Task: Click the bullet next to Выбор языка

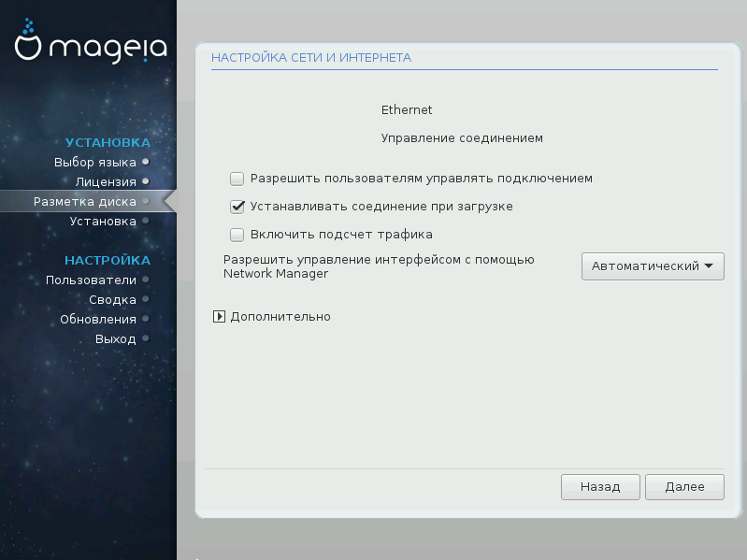Action: [x=145, y=162]
